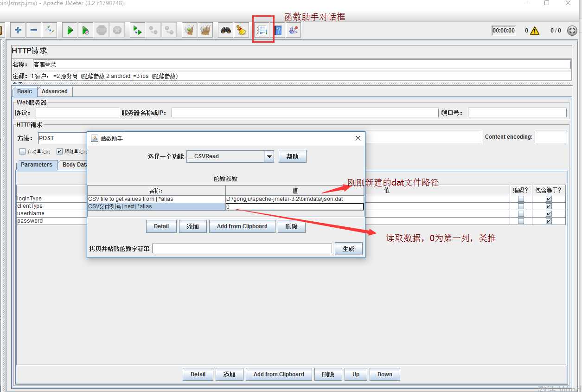
Task: Click the Remove (minus) toolbar icon
Action: [x=34, y=31]
